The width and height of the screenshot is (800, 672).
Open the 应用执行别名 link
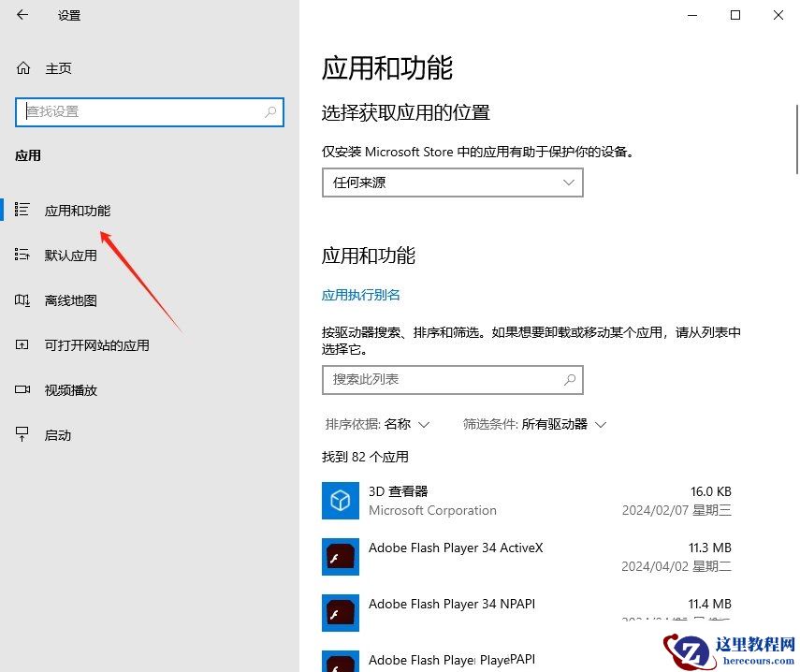tap(362, 294)
